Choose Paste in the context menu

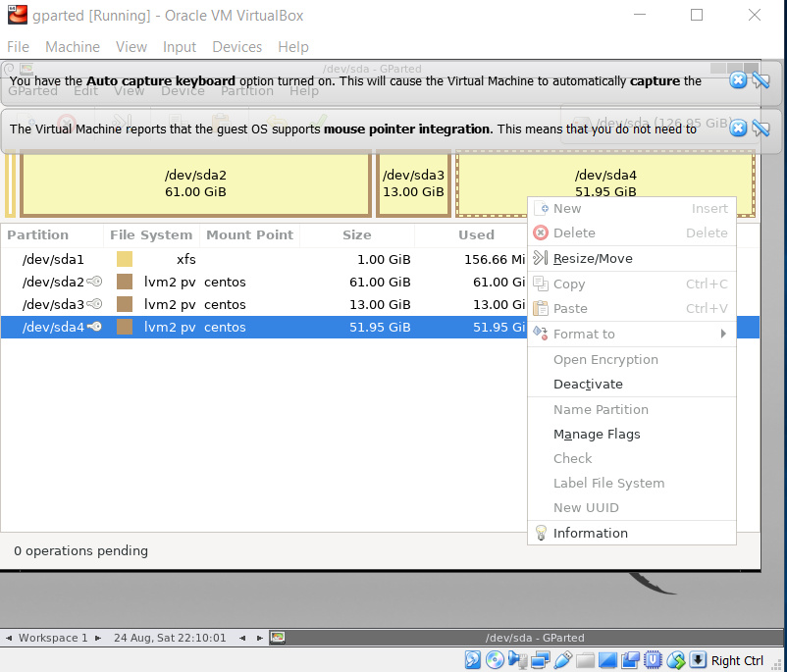[631, 308]
